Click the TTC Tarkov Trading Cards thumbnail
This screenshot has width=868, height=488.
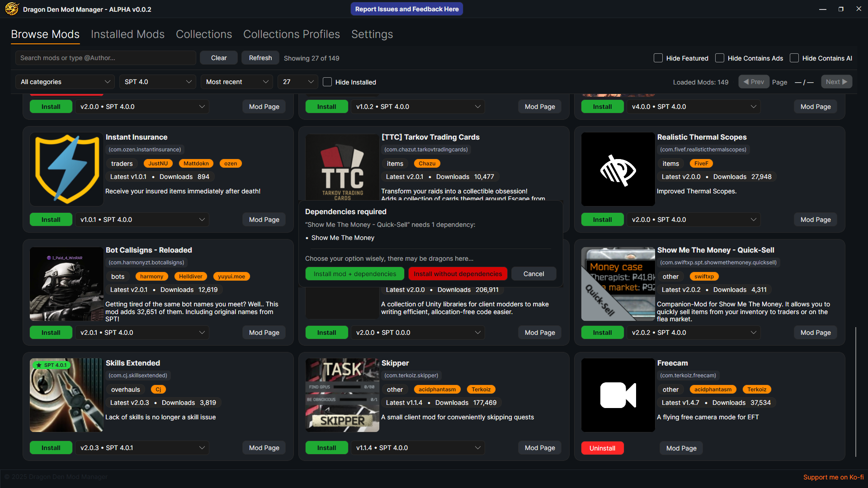pos(342,167)
